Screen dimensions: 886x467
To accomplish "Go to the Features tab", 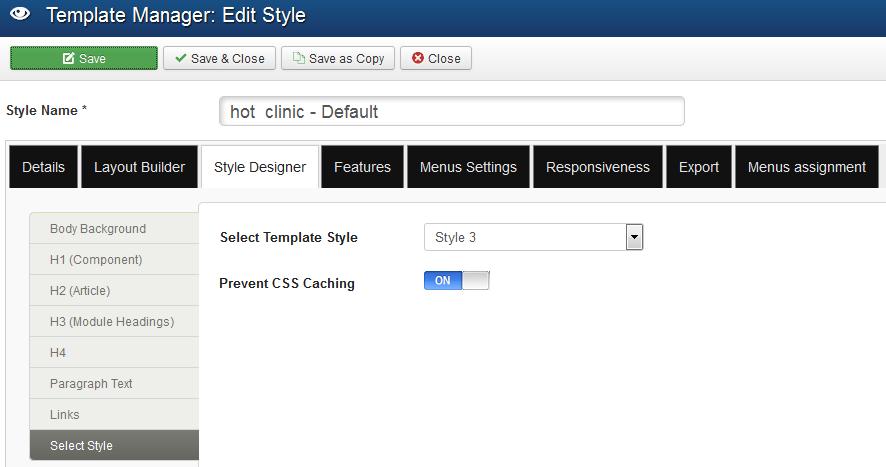I will click(362, 167).
